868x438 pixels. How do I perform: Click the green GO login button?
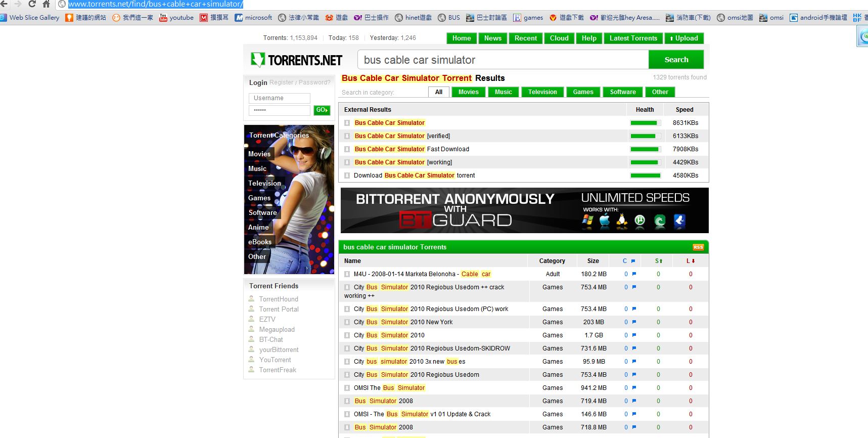322,110
